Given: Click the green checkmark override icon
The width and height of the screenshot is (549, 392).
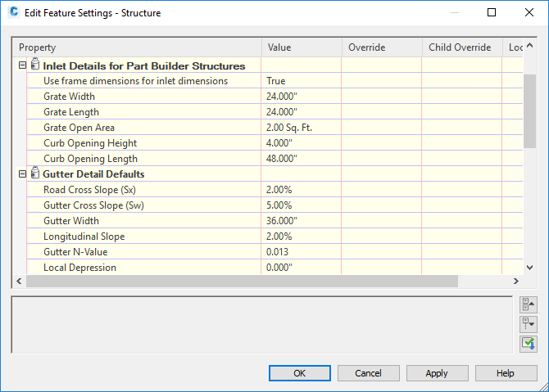Looking at the screenshot, I should [528, 344].
